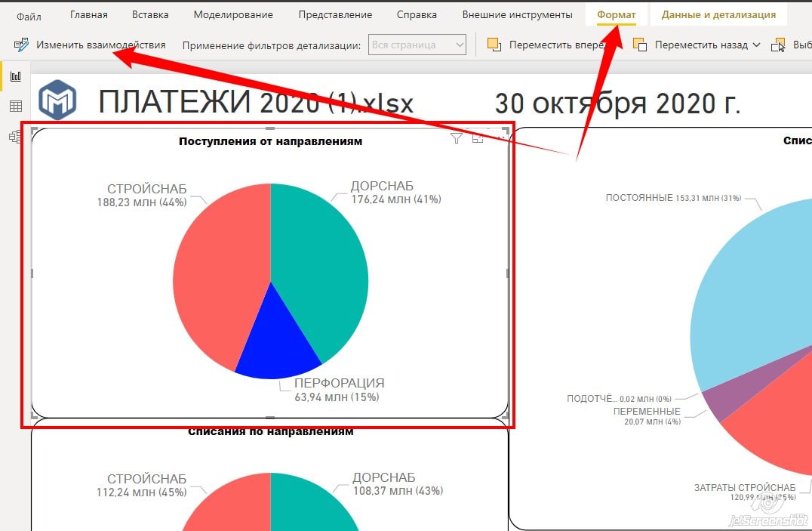Click label ДОРСНАБ 176,24 млн (41%)
The width and height of the screenshot is (812, 531).
click(396, 193)
